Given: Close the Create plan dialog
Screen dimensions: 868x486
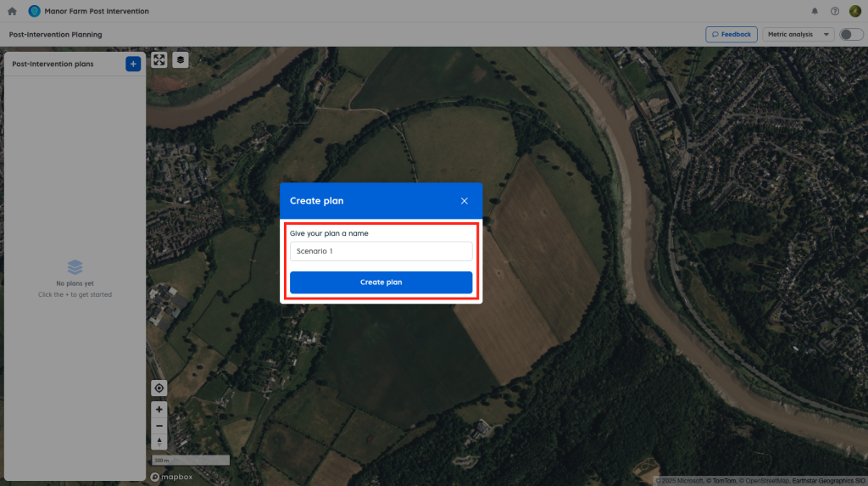Looking at the screenshot, I should 465,201.
